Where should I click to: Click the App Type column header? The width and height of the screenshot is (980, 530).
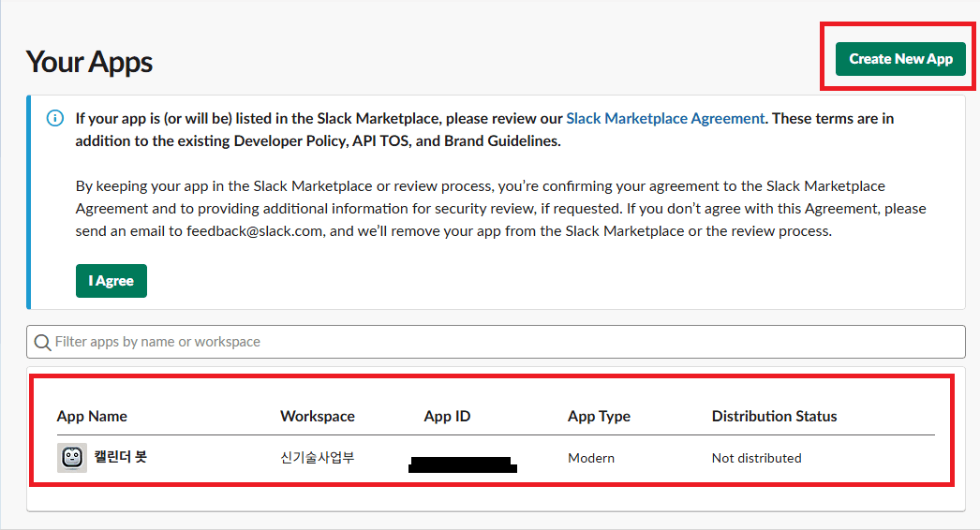(x=599, y=417)
